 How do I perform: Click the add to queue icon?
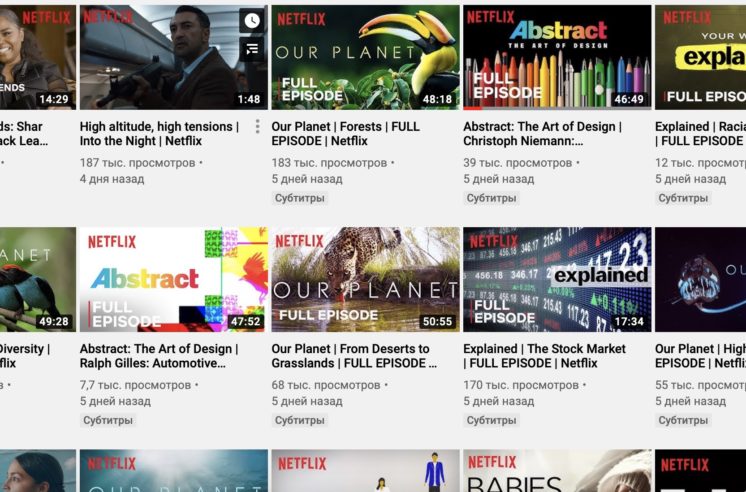click(x=252, y=48)
